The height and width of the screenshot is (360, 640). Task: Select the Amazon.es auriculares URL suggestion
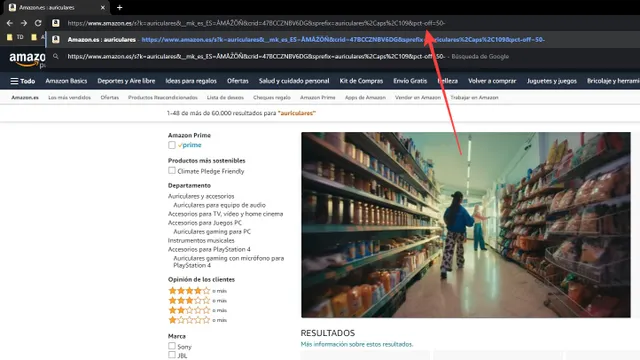(x=343, y=40)
